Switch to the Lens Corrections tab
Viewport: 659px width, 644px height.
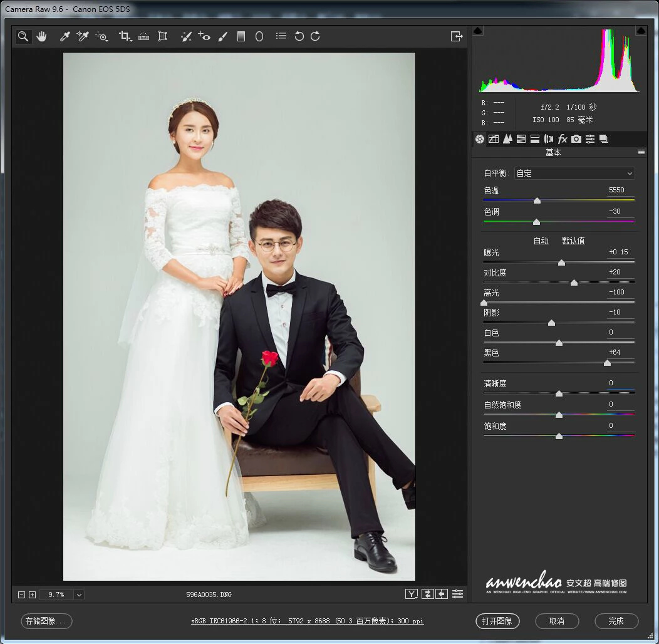coord(549,139)
